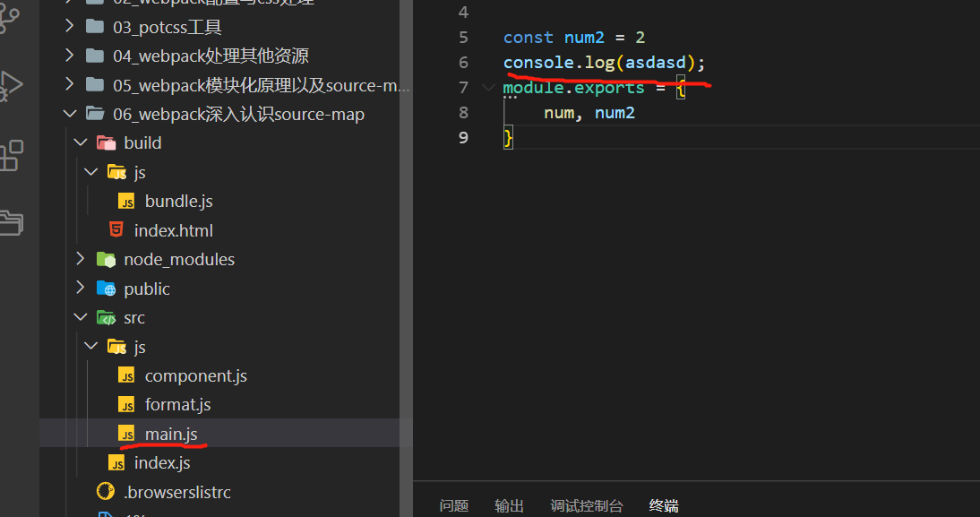Open the Source Control view
Viewport: 980px width, 517px height.
pos(7,18)
